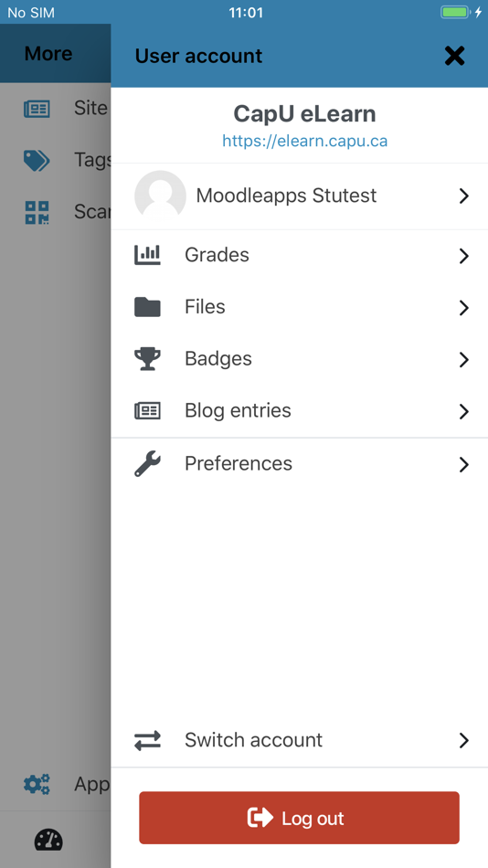Click the Log out button
Viewport: 488px width, 868px height.
click(x=299, y=818)
